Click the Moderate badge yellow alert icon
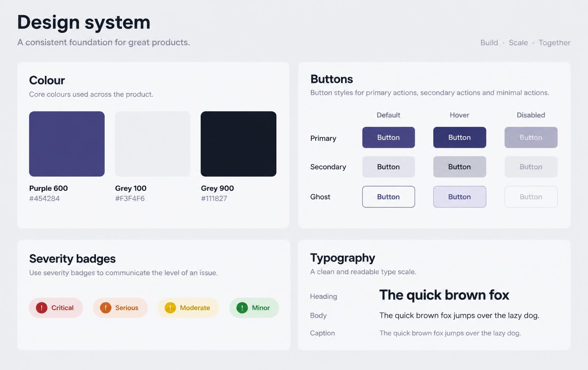 (170, 308)
